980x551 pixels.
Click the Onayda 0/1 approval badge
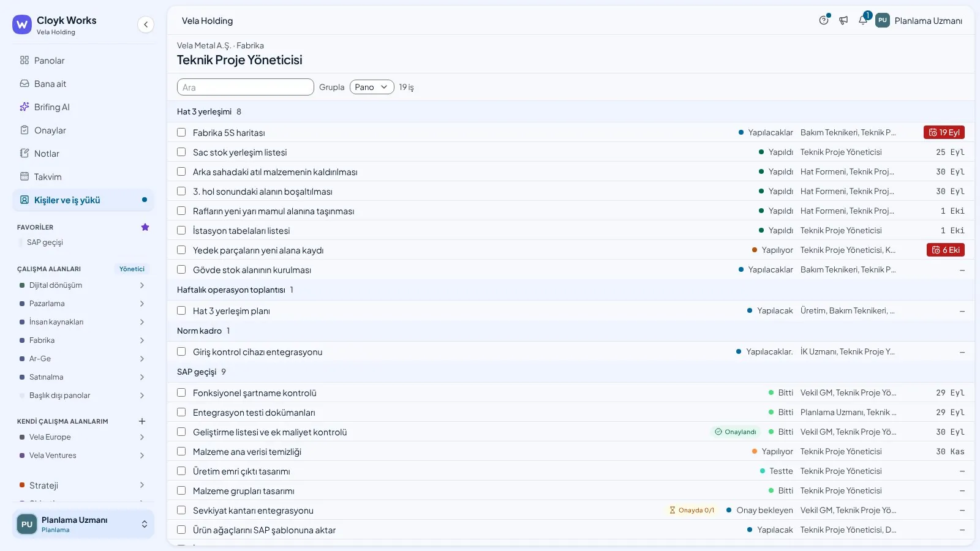692,510
